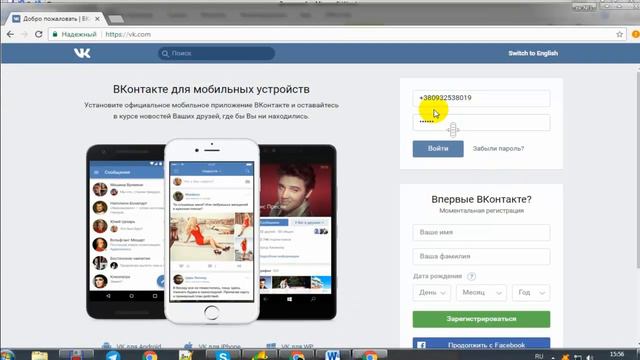Click heading 'ВКонтакте для мобильных устройств'
The image size is (640, 360).
tap(211, 89)
